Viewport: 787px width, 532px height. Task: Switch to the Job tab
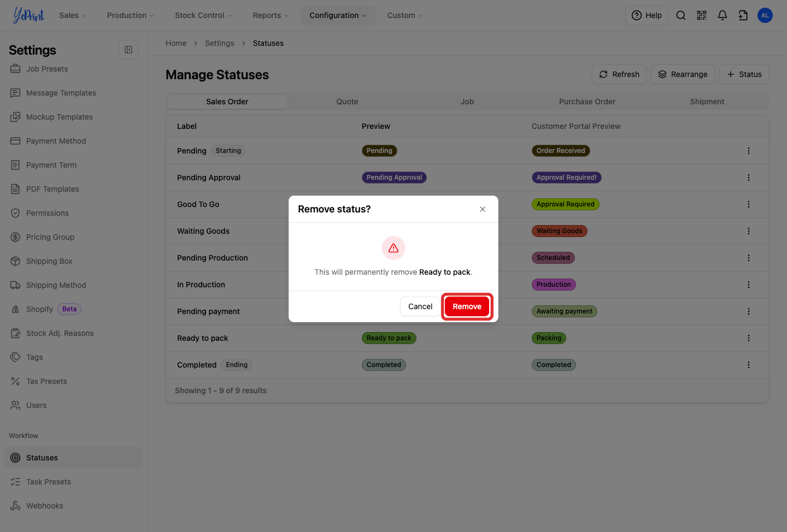coord(467,102)
